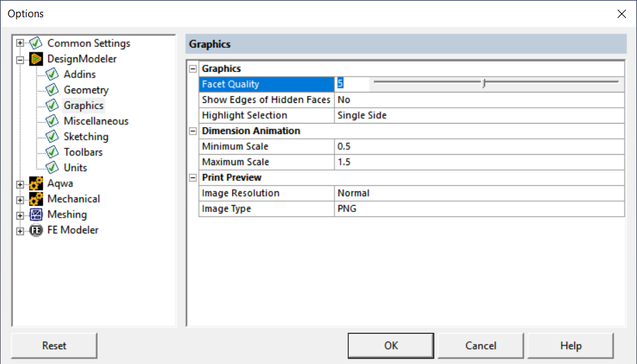Screen dimensions: 637x364
Task: Click the Geometry checkmark icon
Action: coord(52,90)
